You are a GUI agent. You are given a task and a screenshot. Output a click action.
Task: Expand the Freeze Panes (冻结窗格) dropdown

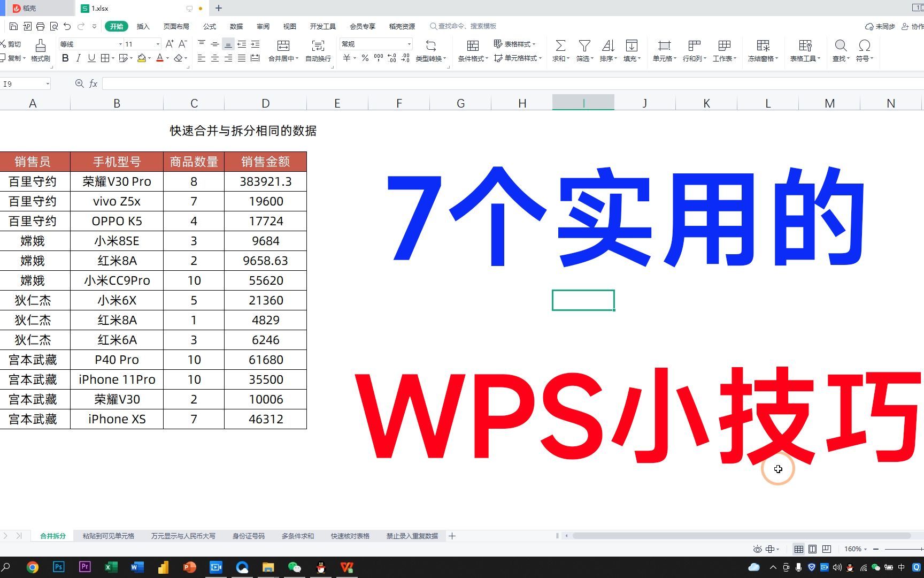[x=776, y=58]
